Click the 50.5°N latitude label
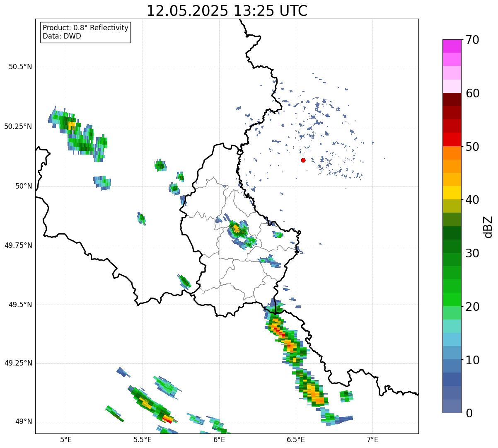Viewport: 498px width, 448px height. 20,67
